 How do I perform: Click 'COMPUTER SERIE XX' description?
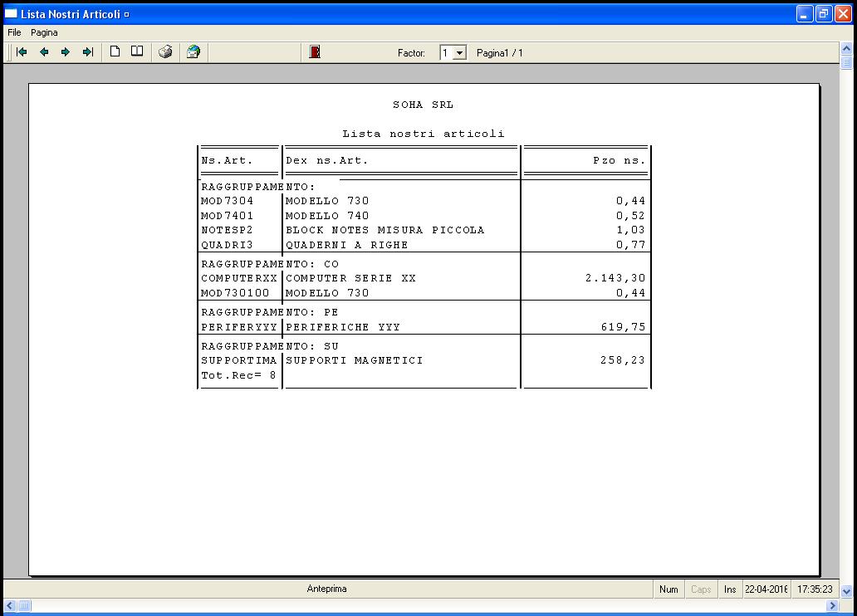[350, 277]
